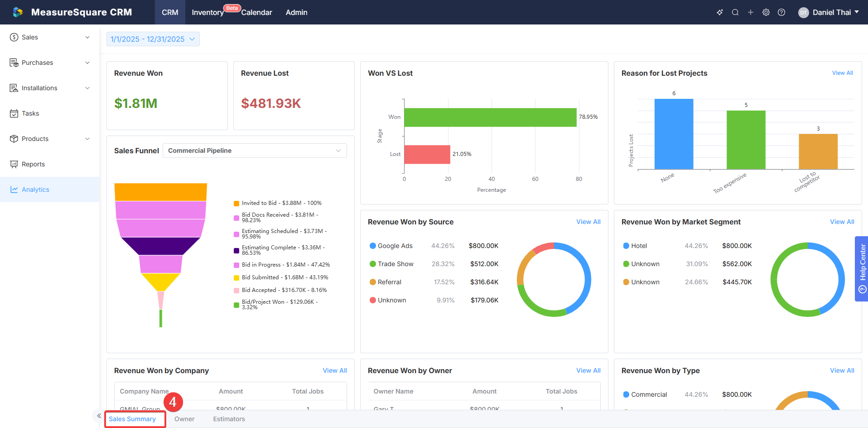
Task: Click the blue Hotel legend dot
Action: [626, 246]
